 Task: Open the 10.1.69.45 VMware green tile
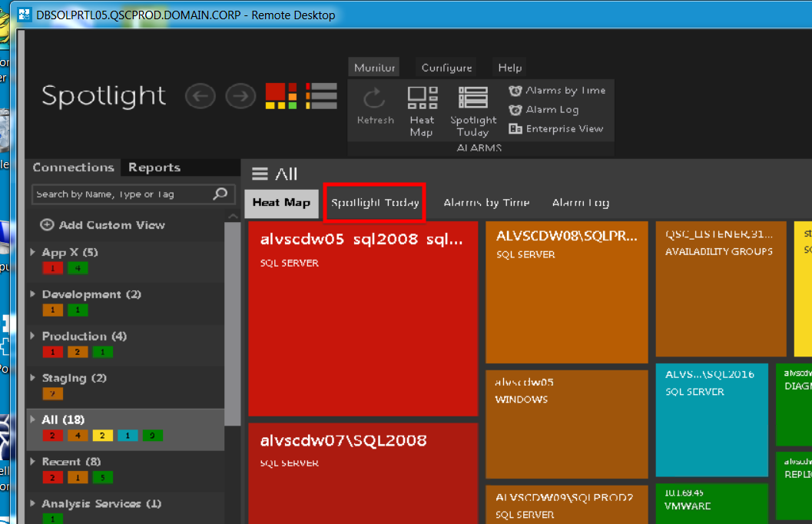(712, 504)
